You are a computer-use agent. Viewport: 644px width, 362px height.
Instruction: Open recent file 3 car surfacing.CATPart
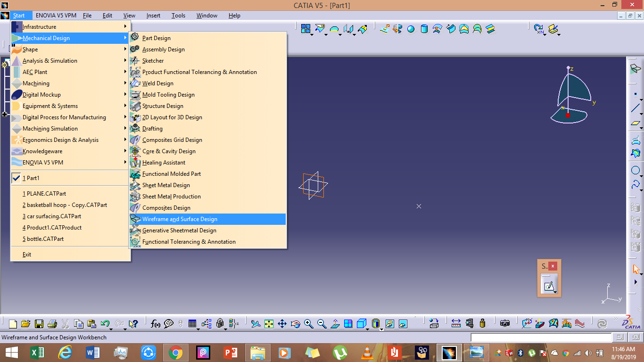pos(71,216)
